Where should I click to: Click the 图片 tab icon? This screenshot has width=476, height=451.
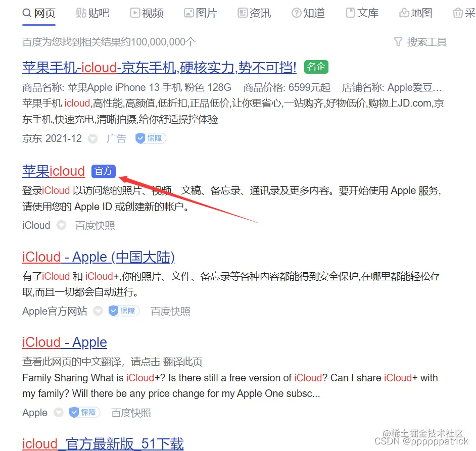189,13
